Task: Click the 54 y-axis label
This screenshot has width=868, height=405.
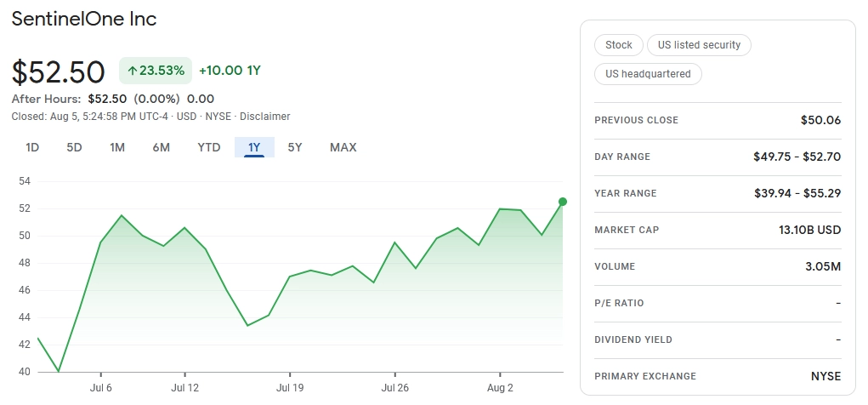Action: click(x=25, y=181)
